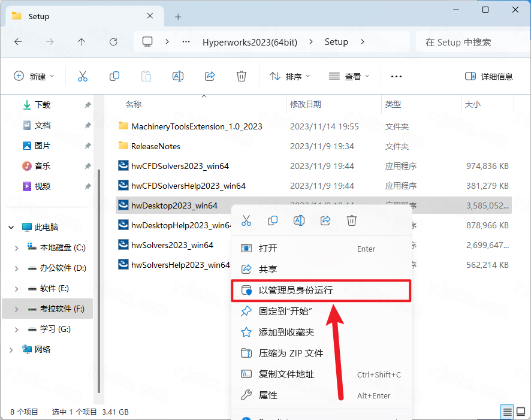The width and height of the screenshot is (531, 420).
Task: Click the Delete trash icon in toolbar
Action: coord(241,76)
